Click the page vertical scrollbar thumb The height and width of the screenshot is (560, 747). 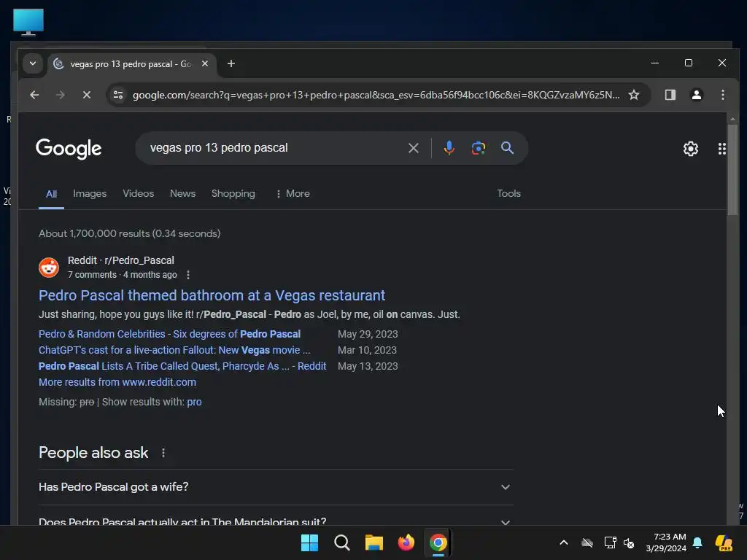point(732,169)
